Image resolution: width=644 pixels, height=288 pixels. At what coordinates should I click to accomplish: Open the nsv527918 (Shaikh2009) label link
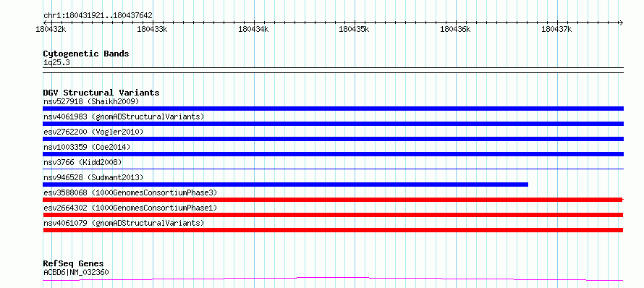(91, 101)
